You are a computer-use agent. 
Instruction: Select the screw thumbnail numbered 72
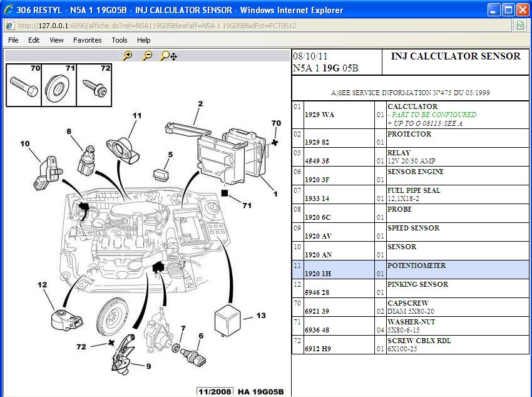pyautogui.click(x=95, y=85)
